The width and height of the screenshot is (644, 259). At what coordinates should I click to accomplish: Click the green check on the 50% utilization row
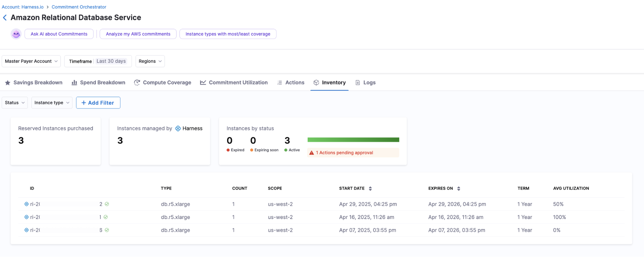pos(107,204)
